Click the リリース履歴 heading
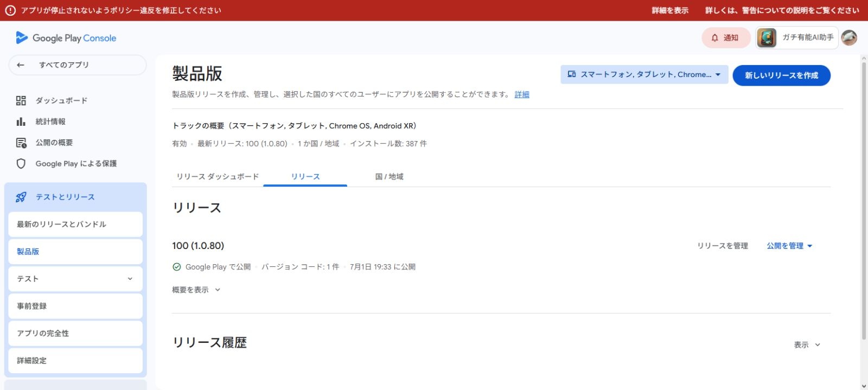Screen dimensions: 868x390 pos(209,343)
